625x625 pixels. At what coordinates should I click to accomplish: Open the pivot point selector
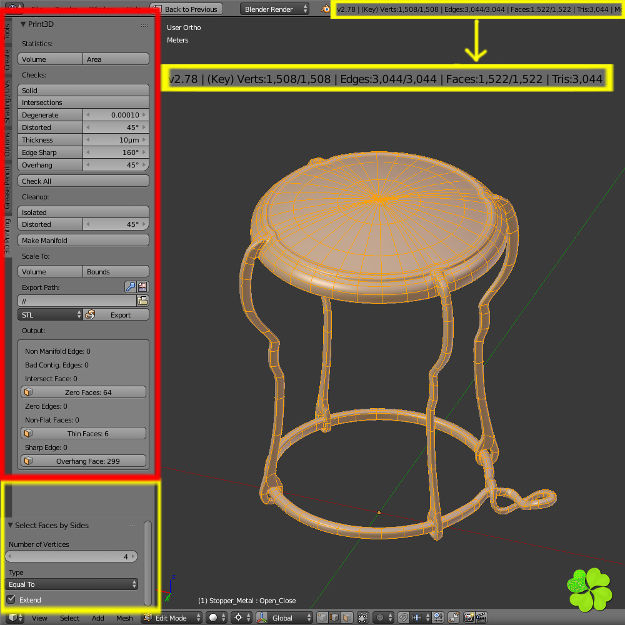click(242, 617)
